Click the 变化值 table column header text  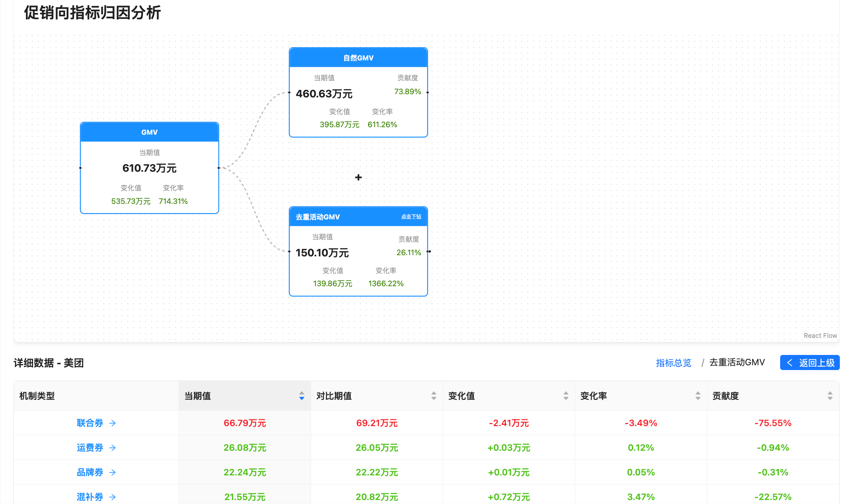click(462, 396)
